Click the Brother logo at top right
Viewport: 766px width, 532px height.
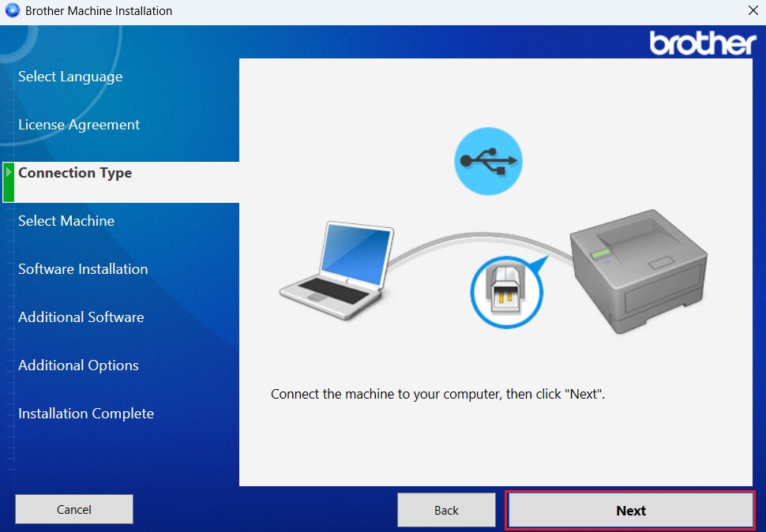pyautogui.click(x=702, y=43)
